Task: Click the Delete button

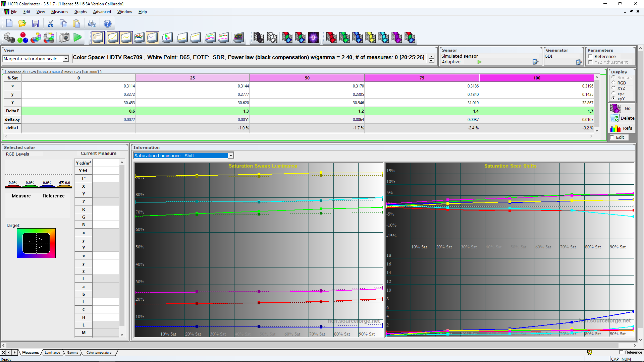Action: [x=622, y=118]
